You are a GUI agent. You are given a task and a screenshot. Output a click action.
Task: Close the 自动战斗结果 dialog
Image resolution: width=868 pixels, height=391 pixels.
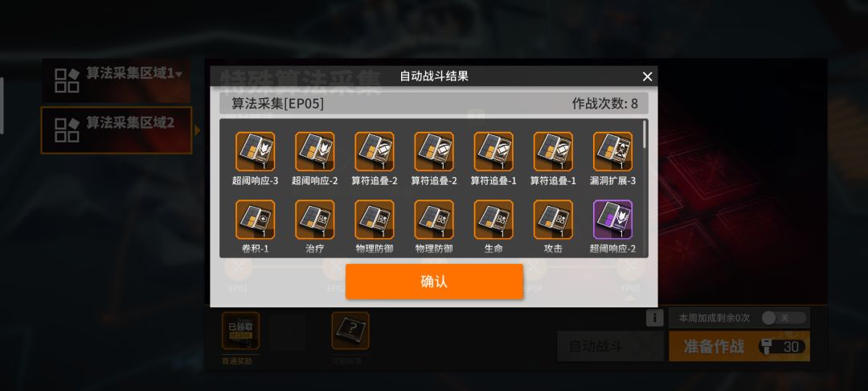647,76
